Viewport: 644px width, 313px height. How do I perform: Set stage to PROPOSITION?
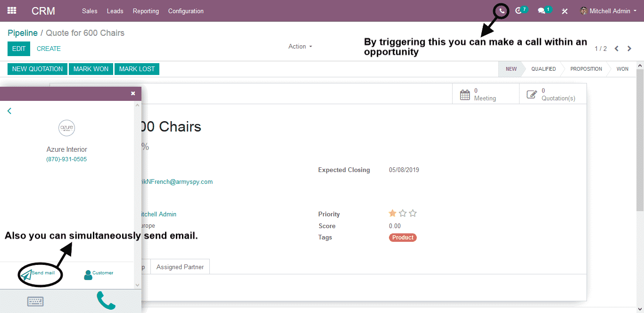[x=586, y=69]
